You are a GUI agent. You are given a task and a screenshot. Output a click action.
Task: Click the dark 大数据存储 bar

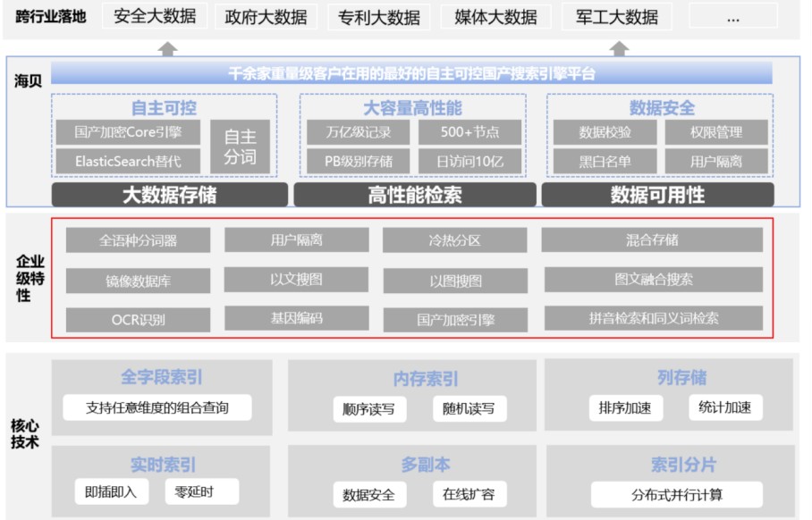169,195
